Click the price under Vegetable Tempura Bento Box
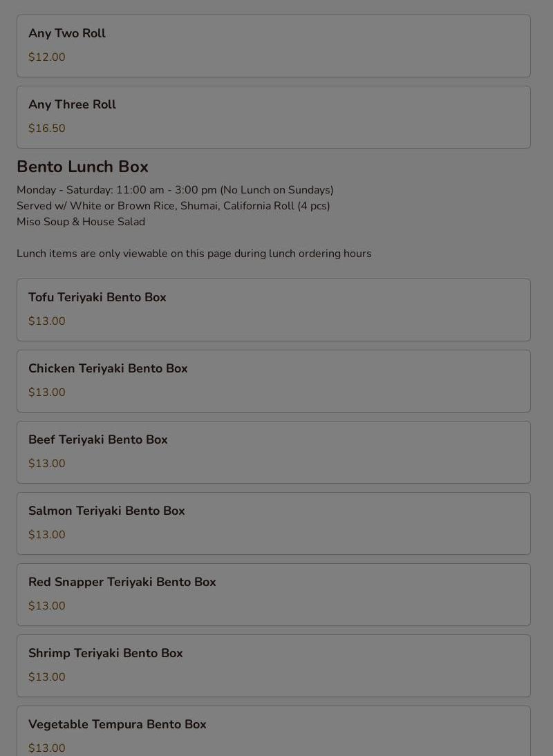Screen dimensions: 553x756 (x=47, y=748)
